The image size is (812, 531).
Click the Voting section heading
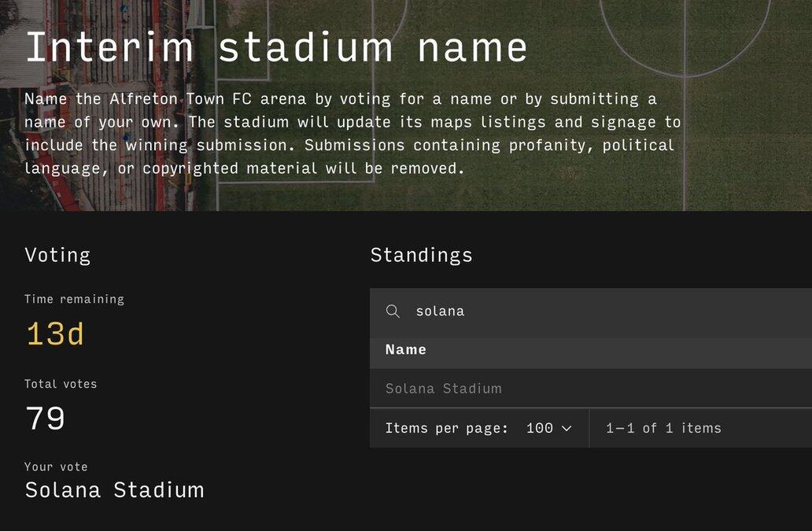57,255
